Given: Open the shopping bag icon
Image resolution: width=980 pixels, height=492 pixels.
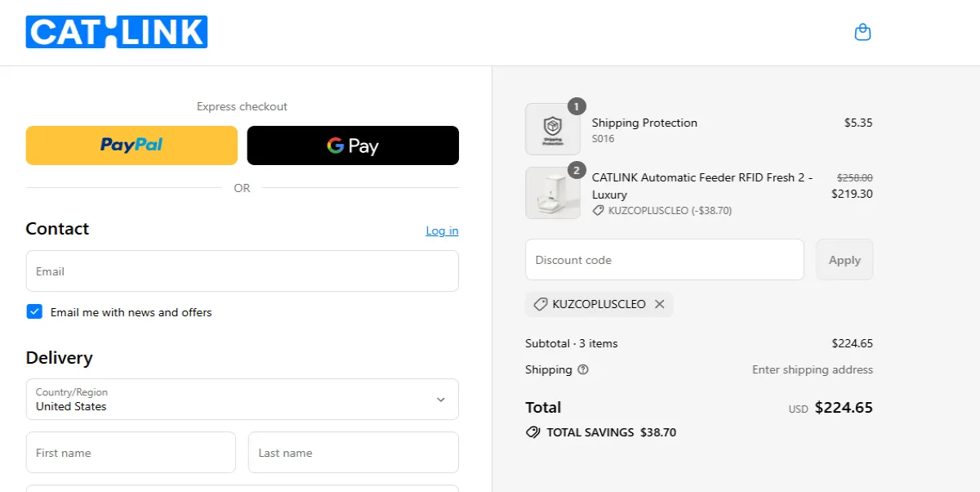Looking at the screenshot, I should 862,32.
